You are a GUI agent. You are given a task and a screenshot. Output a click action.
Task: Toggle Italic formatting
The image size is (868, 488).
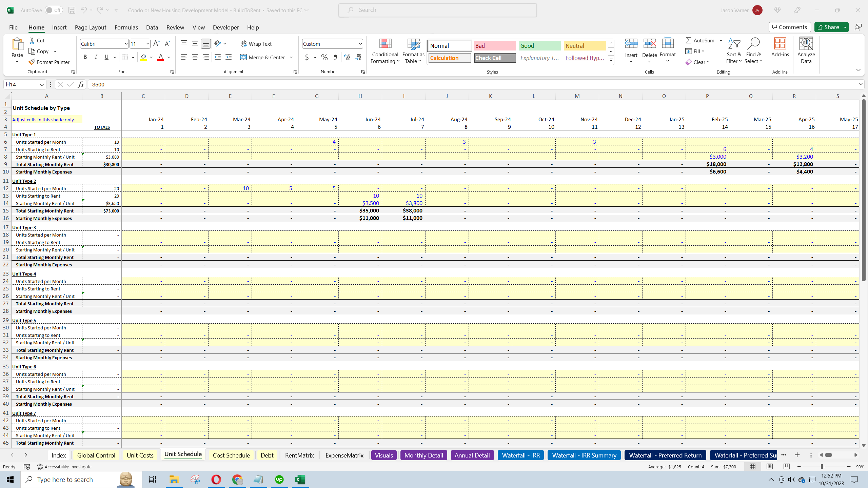96,57
